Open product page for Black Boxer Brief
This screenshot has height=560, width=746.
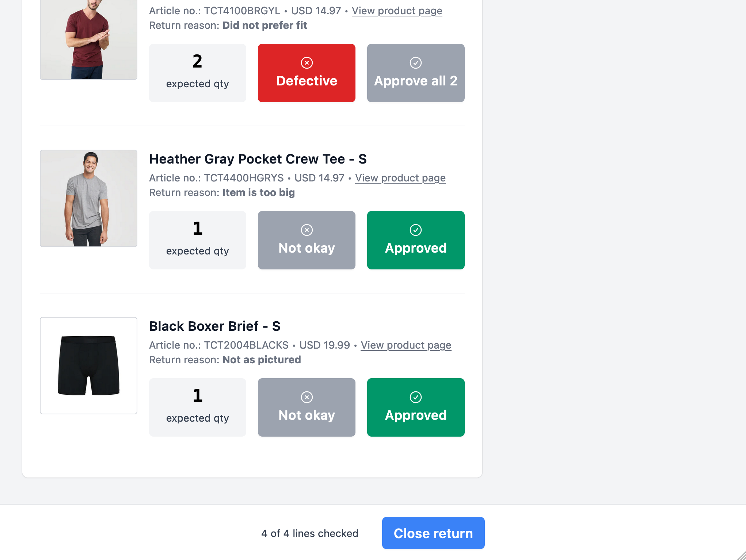click(406, 345)
